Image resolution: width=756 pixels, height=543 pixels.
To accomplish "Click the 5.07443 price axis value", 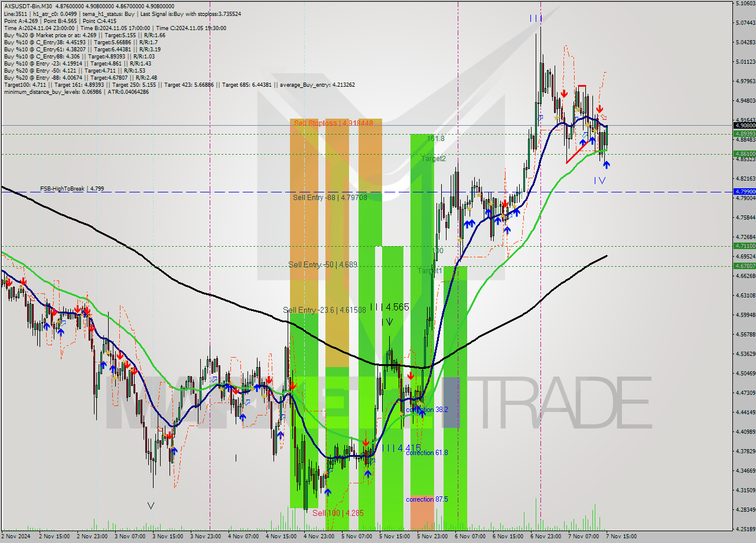I will tap(746, 23).
